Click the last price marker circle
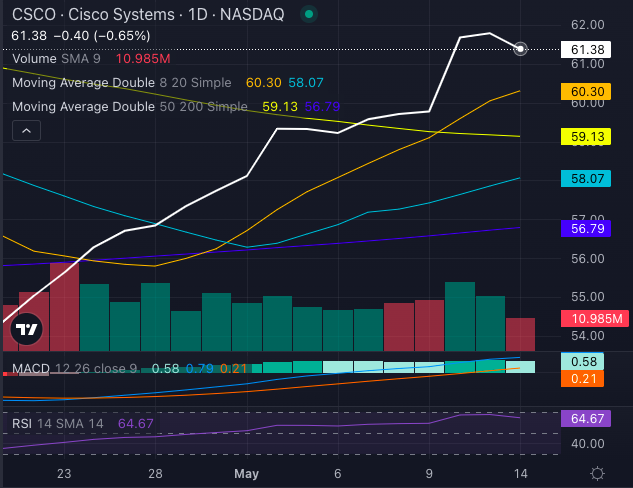The width and height of the screenshot is (633, 488). tap(520, 49)
